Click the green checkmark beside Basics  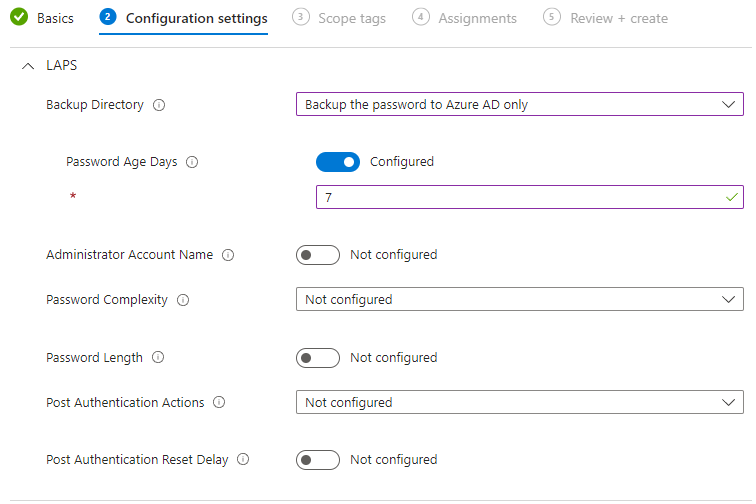pos(19,18)
